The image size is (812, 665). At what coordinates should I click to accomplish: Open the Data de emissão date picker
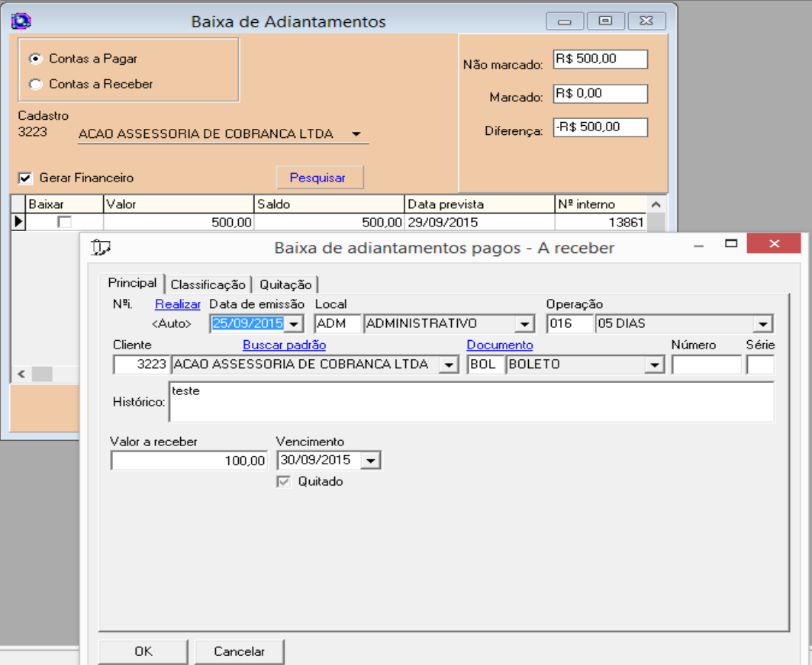pos(296,324)
